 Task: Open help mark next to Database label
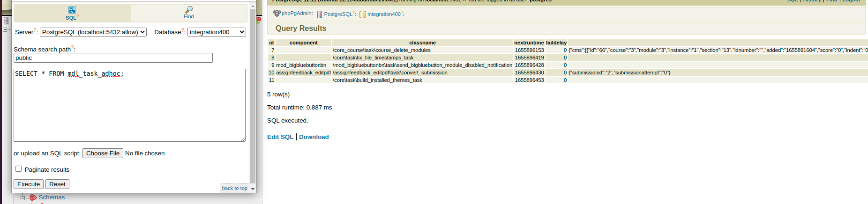pos(183,30)
